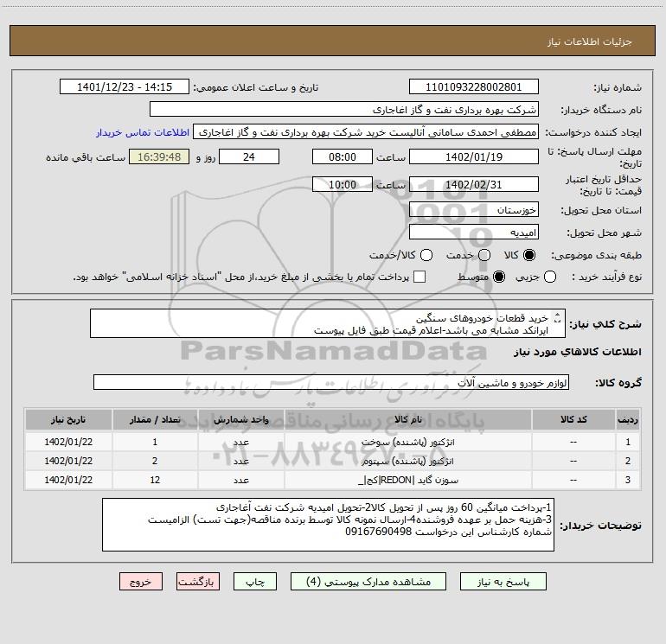This screenshot has height=644, width=666.
Task: Click the general description text box
Action: coord(328,323)
